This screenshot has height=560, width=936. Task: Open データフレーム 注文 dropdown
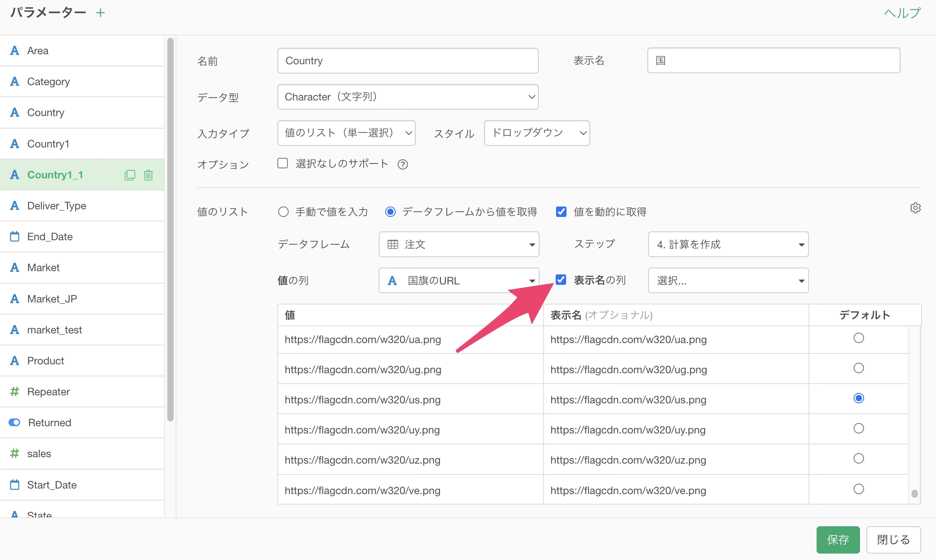tap(459, 244)
